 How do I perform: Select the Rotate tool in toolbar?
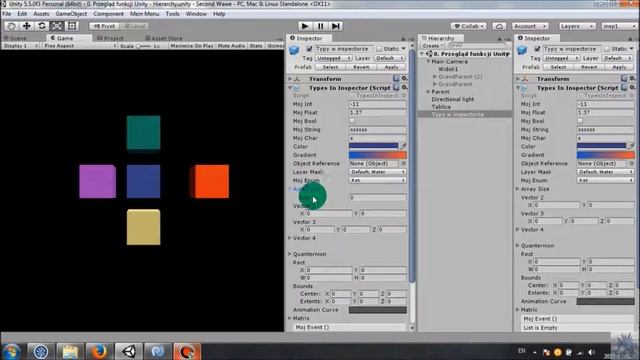(x=42, y=26)
